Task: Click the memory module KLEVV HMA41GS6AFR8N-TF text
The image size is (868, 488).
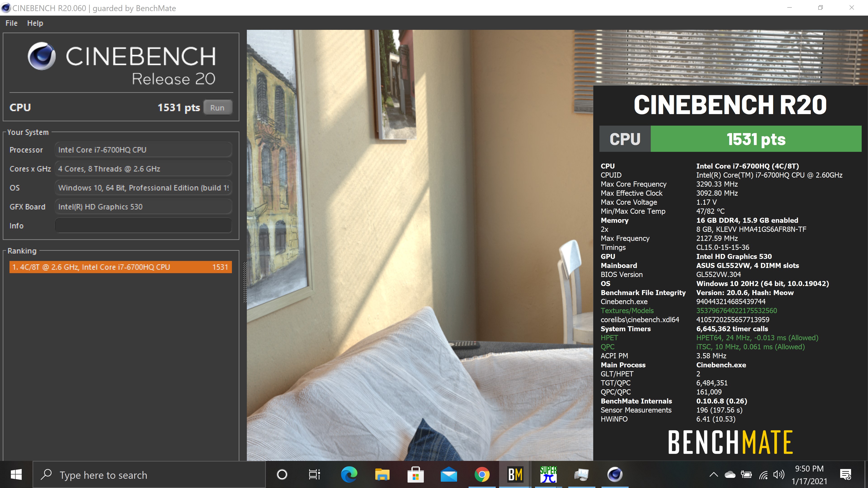Action: (751, 229)
